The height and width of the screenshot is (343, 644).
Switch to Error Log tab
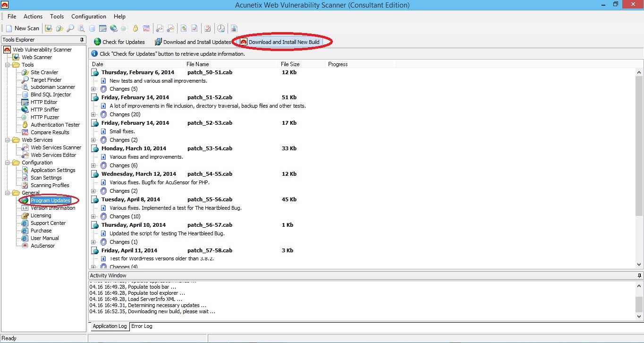[x=142, y=326]
